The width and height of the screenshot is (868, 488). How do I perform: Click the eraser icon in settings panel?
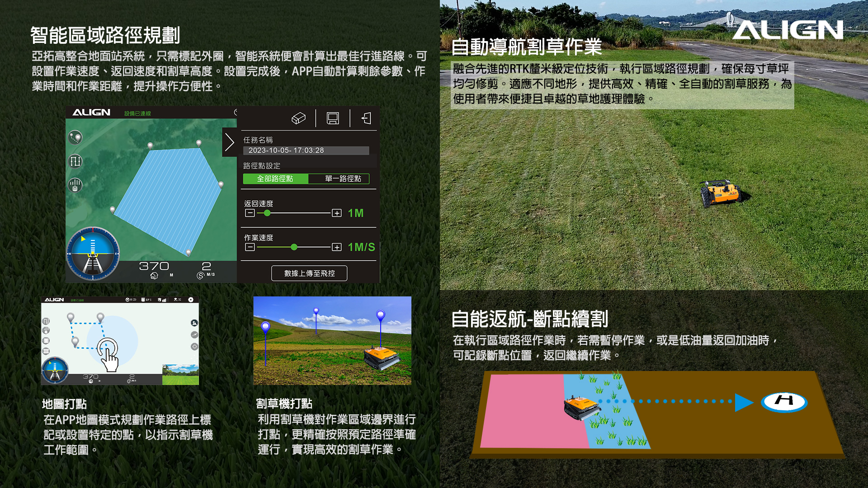298,118
